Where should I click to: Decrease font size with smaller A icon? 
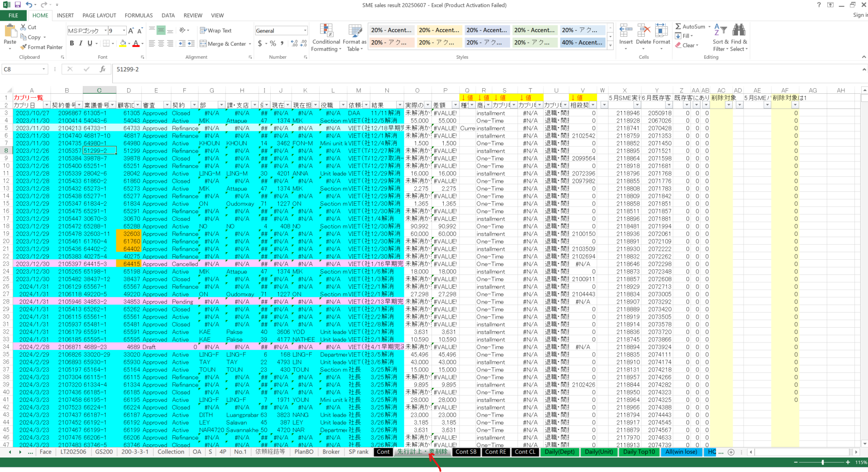point(140,30)
